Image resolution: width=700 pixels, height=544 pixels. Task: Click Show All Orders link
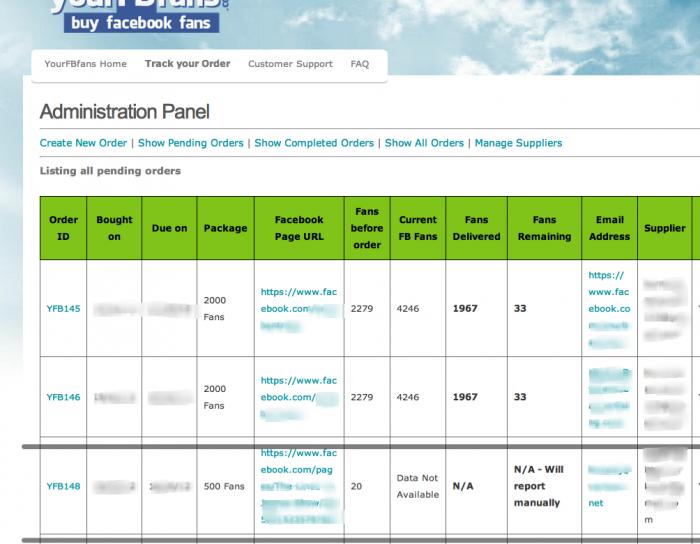tap(424, 143)
